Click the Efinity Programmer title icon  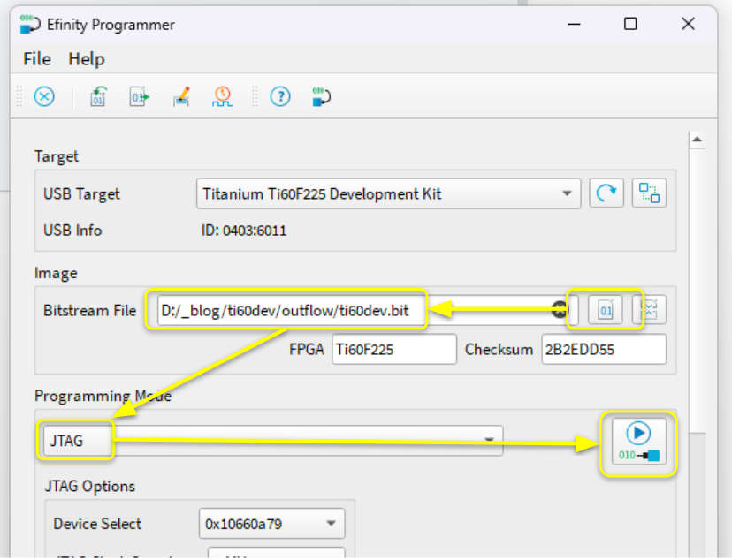(x=30, y=24)
